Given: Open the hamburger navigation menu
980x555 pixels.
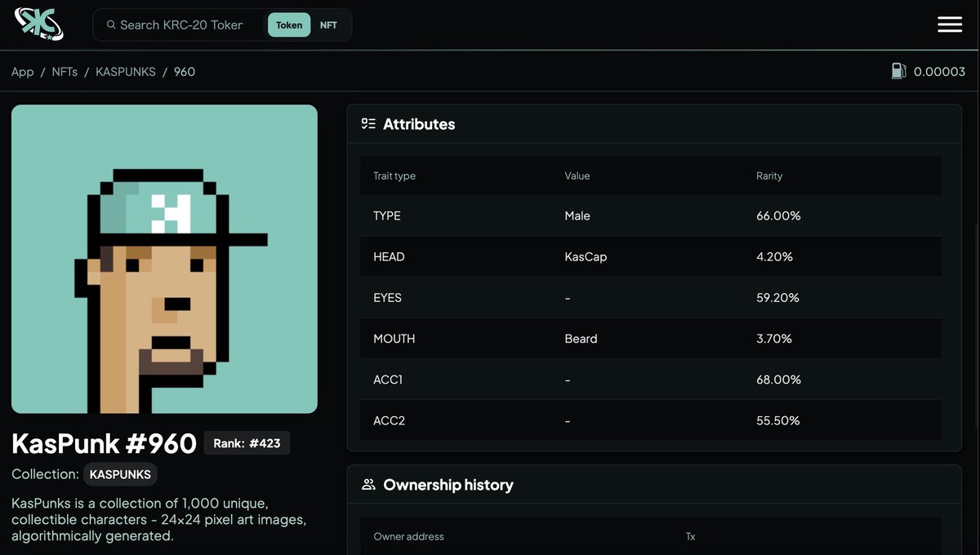Looking at the screenshot, I should pos(949,24).
